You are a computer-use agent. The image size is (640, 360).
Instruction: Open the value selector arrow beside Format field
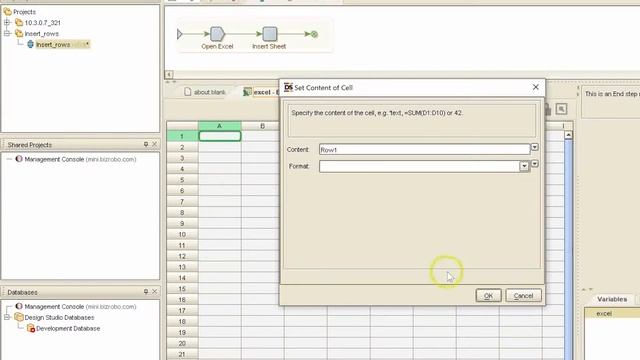(x=534, y=164)
